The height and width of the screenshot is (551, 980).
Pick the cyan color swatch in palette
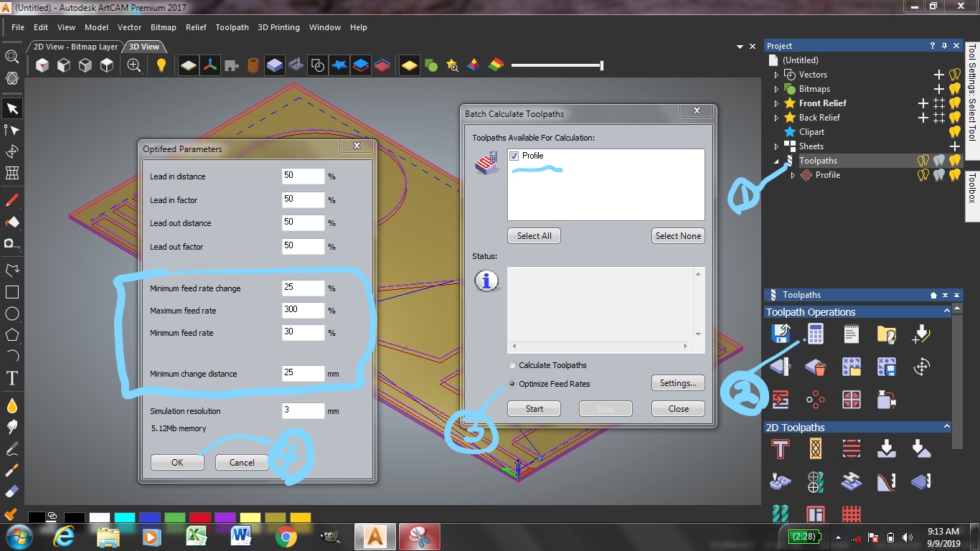pos(124,517)
